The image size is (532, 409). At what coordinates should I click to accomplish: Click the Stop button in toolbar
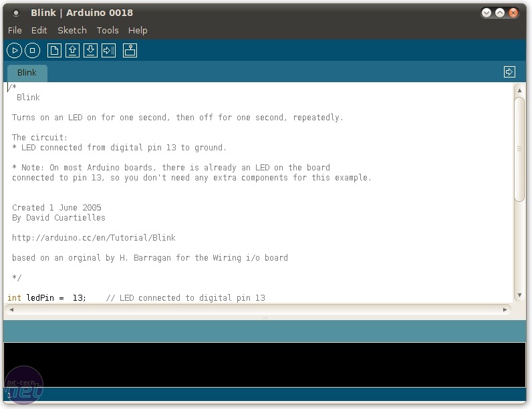point(32,51)
